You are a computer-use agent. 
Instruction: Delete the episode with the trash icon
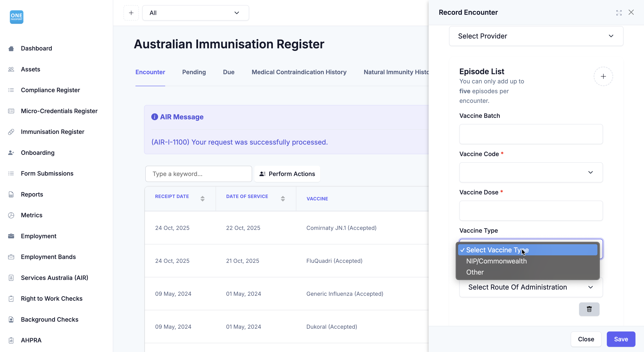point(589,309)
